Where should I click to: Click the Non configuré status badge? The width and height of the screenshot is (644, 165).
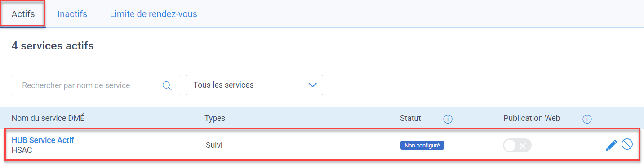[422, 145]
